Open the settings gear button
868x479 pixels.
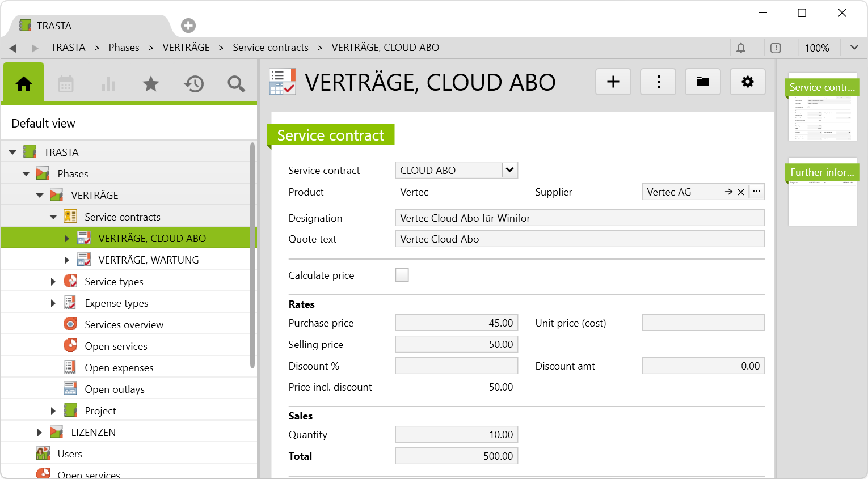coord(747,82)
